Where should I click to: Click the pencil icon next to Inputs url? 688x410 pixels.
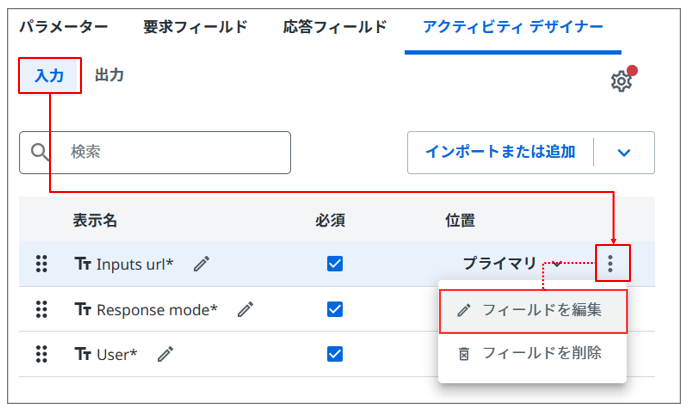[x=202, y=264]
